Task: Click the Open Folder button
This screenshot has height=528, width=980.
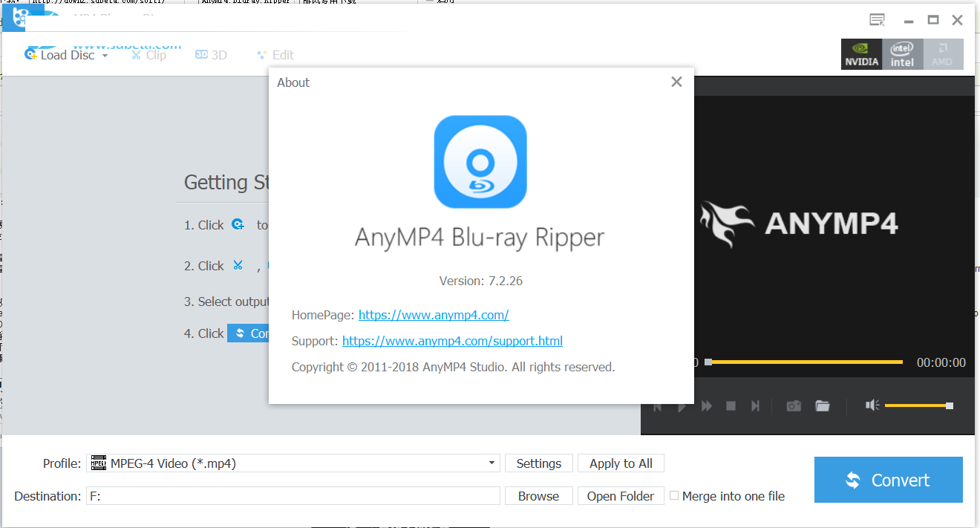Action: [621, 496]
